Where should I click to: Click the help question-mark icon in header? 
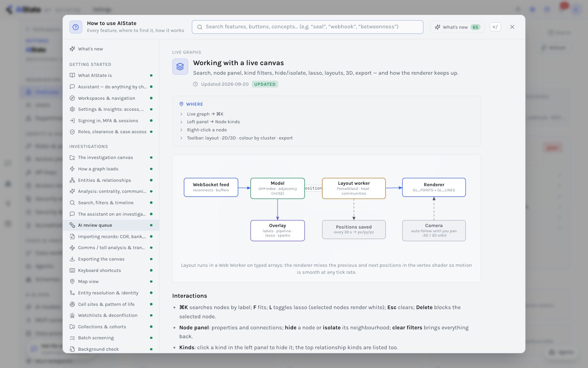click(76, 27)
